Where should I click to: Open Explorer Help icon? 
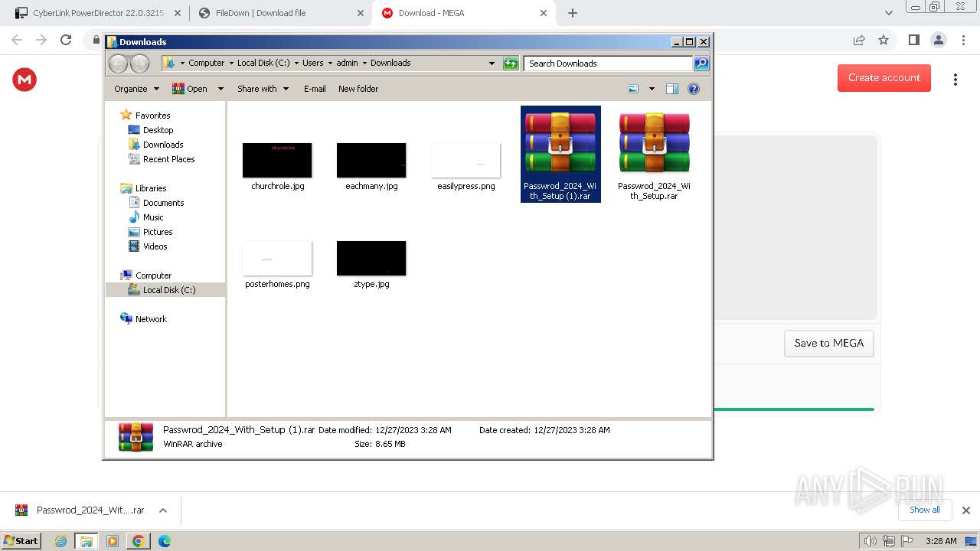[x=694, y=89]
